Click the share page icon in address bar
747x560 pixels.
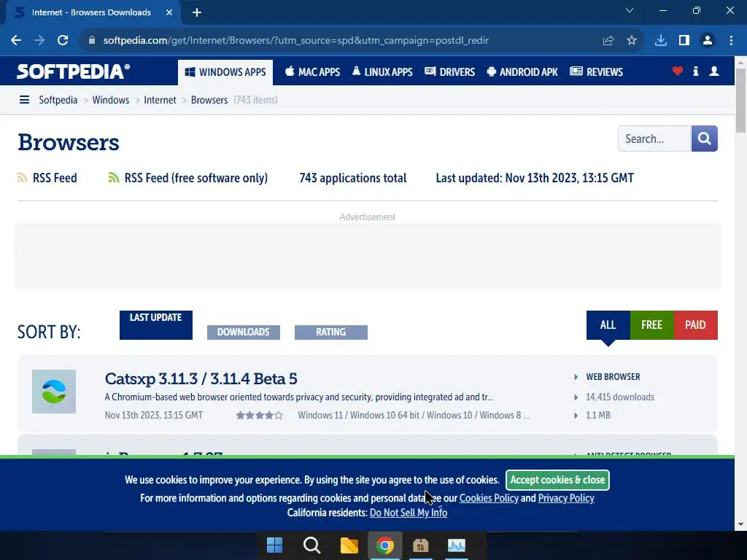[x=608, y=41]
